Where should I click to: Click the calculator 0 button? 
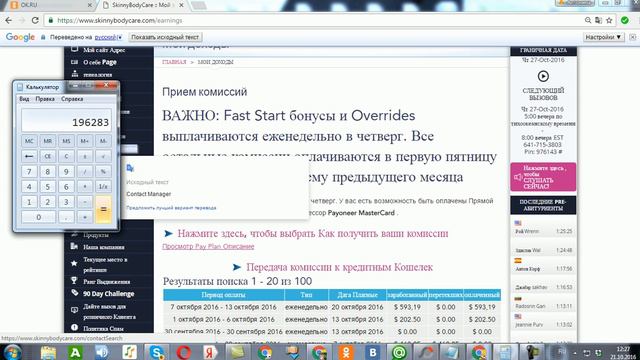click(38, 217)
